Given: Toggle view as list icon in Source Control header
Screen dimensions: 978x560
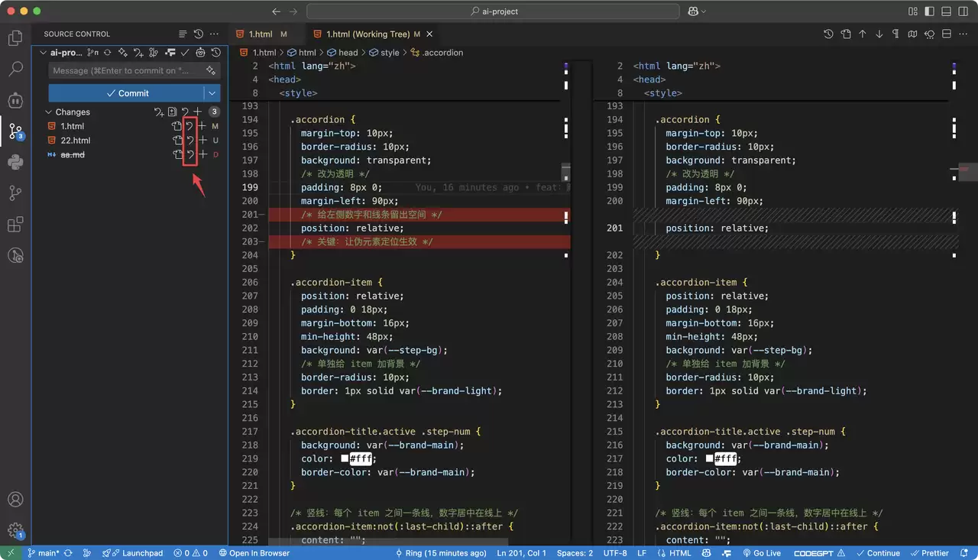Looking at the screenshot, I should 183,34.
